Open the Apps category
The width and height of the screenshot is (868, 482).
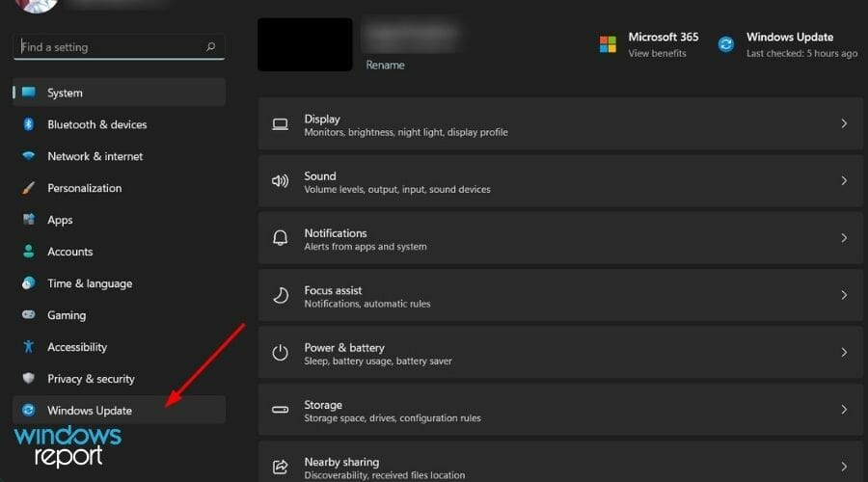pyautogui.click(x=119, y=220)
